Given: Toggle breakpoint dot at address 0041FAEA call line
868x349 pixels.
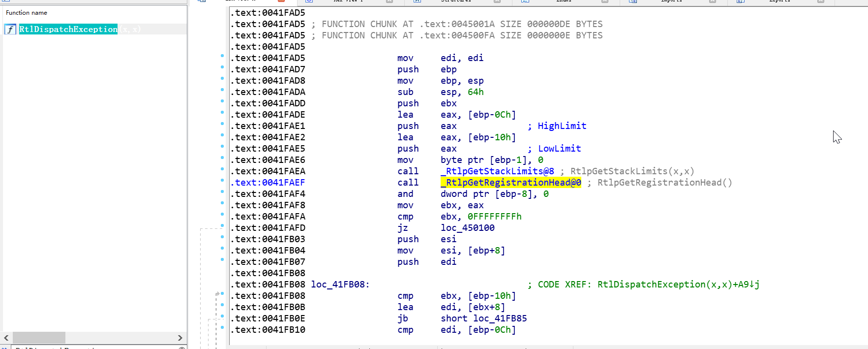Looking at the screenshot, I should pyautogui.click(x=222, y=169).
